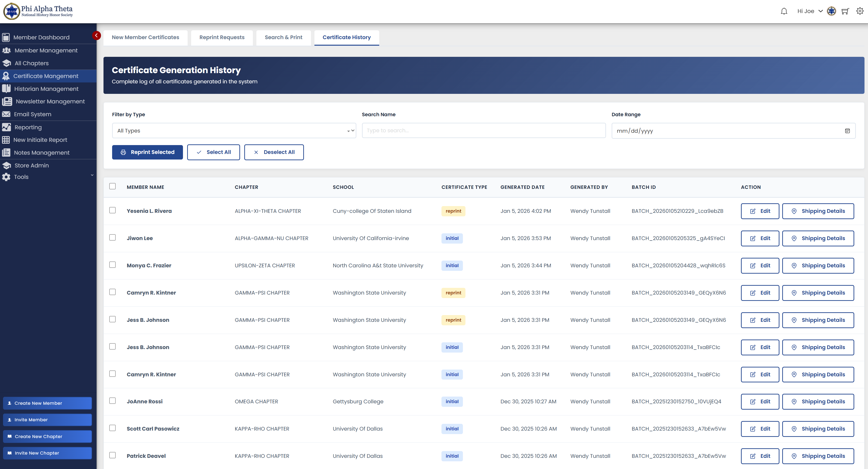Open the notifications bell
The height and width of the screenshot is (469, 868).
(784, 11)
